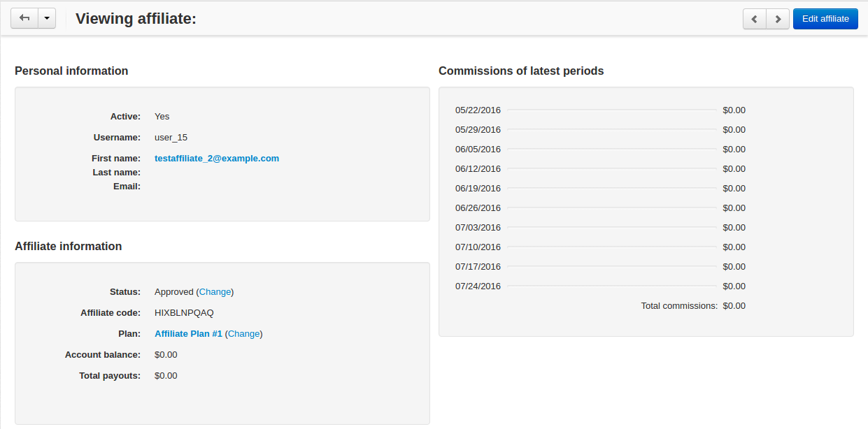
Task: Click the Viewing affiliate page title
Action: [136, 19]
